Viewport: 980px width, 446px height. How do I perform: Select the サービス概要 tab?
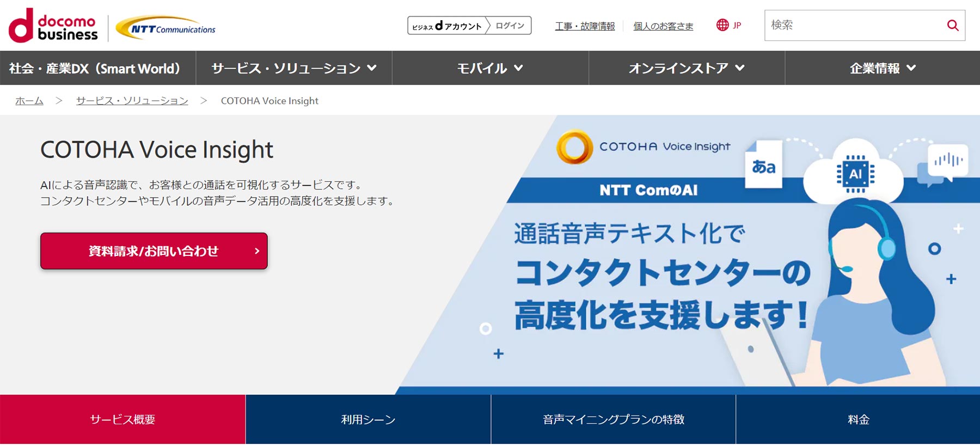122,419
